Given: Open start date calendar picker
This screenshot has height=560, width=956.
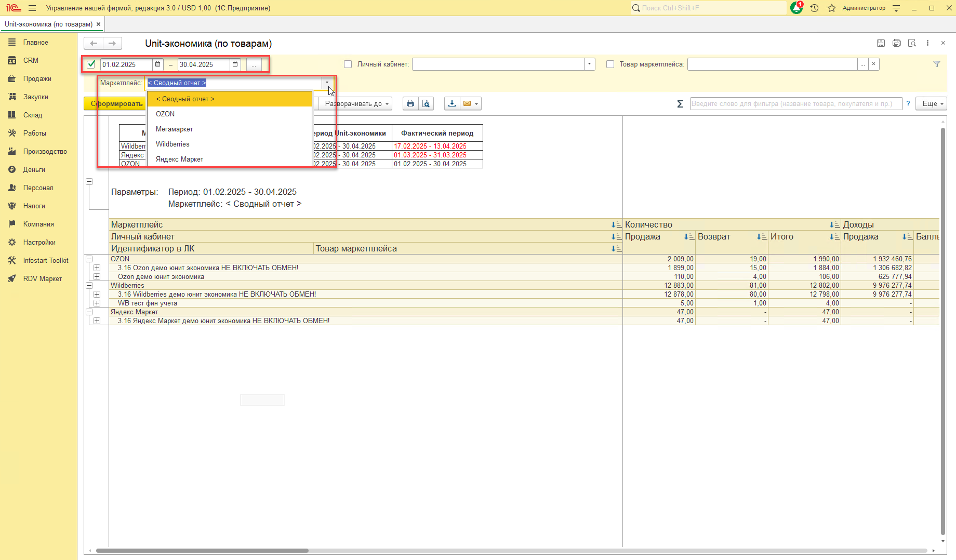Looking at the screenshot, I should pos(157,64).
